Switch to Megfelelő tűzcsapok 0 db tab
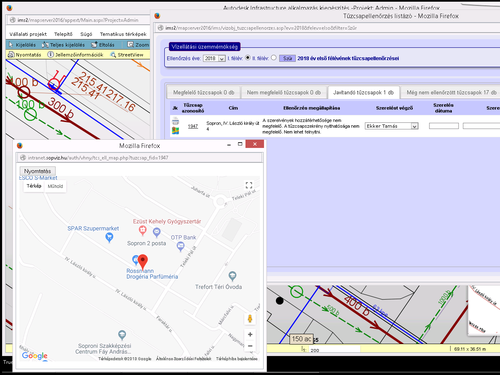 [203, 92]
